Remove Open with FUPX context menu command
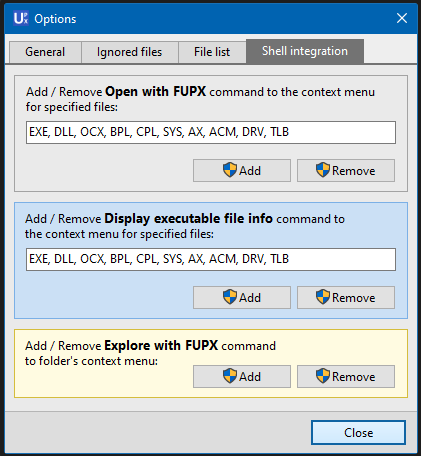421x456 pixels. [x=346, y=170]
